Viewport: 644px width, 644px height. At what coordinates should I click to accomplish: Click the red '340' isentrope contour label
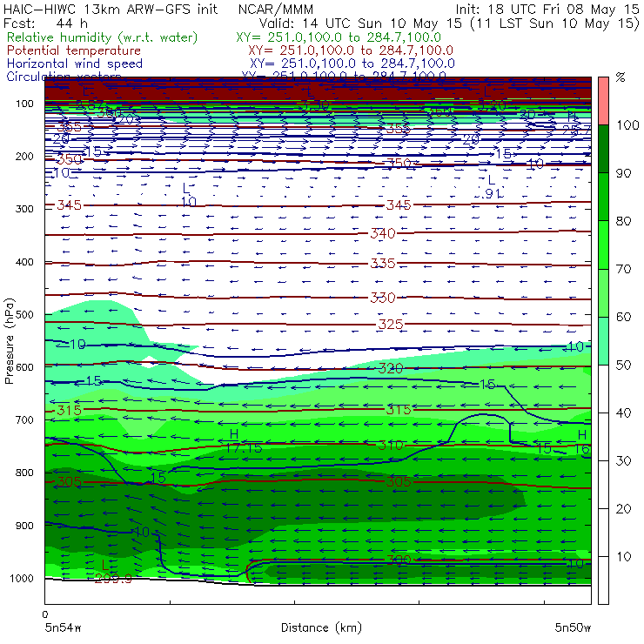pos(383,233)
